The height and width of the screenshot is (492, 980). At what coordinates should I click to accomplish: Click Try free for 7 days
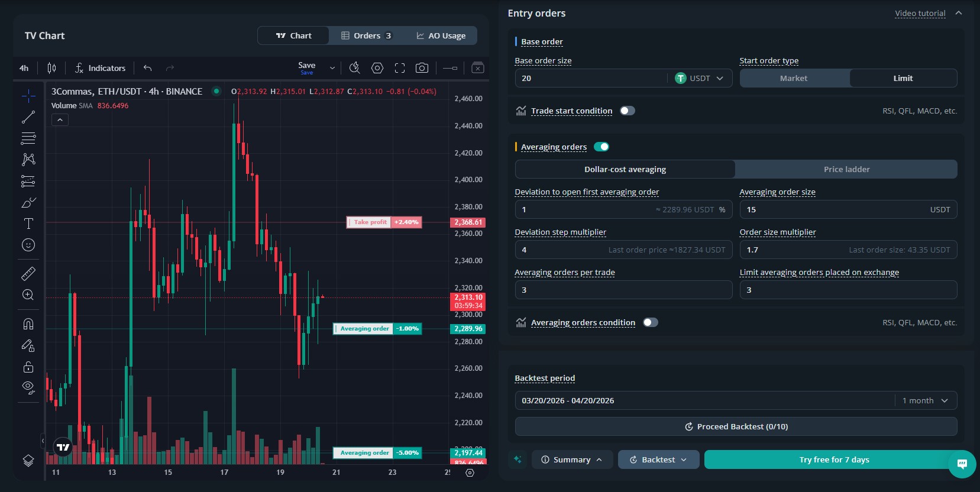point(834,459)
